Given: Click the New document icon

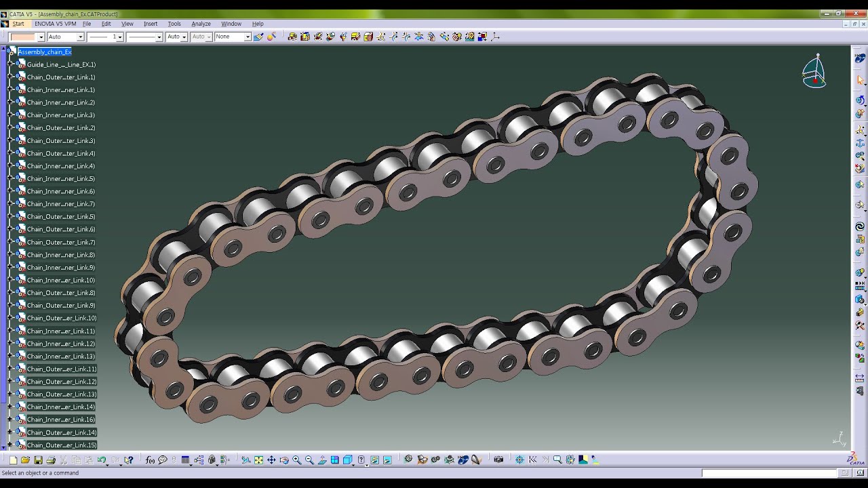Looking at the screenshot, I should tap(14, 460).
